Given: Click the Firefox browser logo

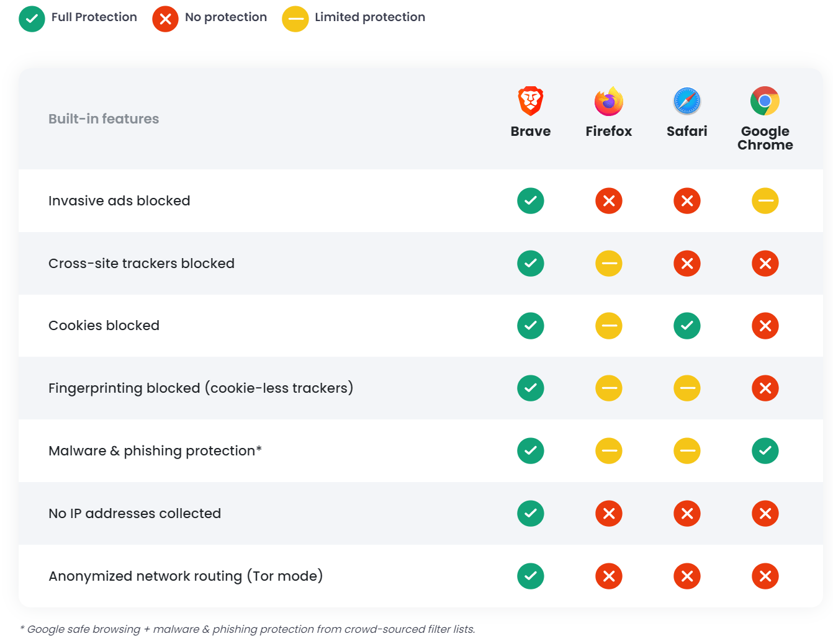Looking at the screenshot, I should click(x=609, y=101).
